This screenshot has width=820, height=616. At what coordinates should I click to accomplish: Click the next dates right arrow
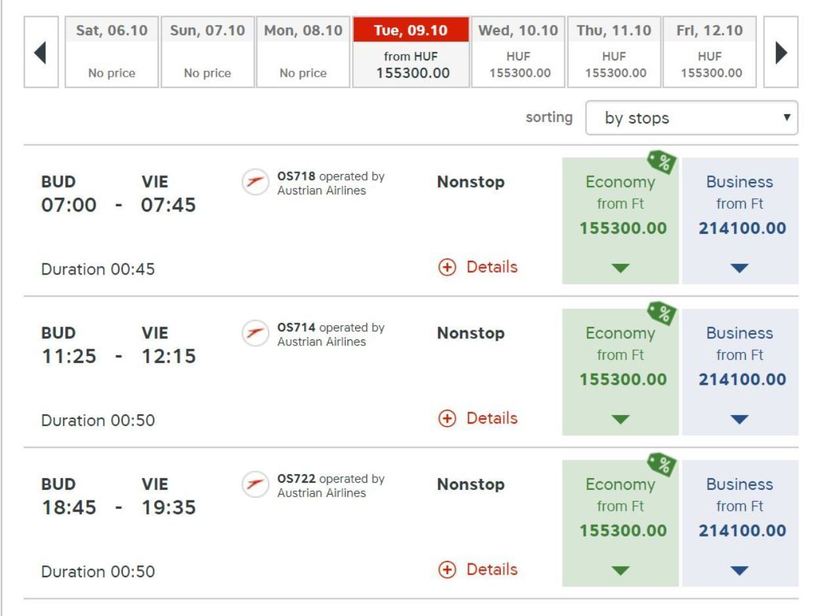[x=781, y=52]
